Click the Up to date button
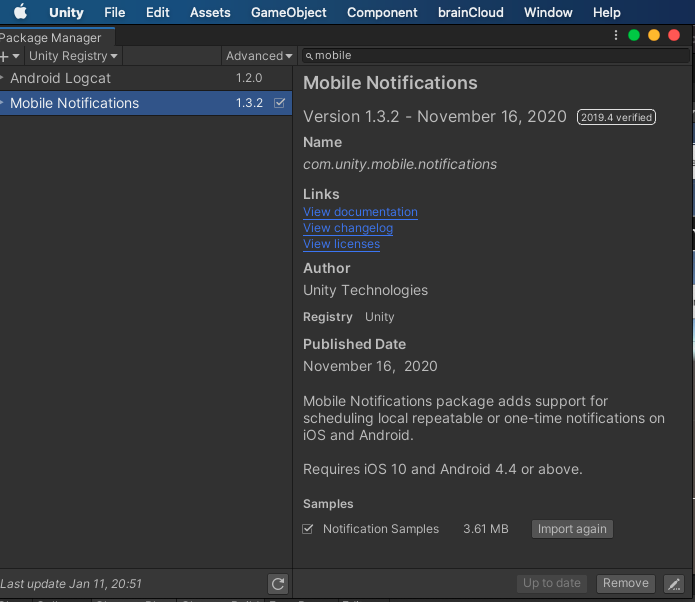The width and height of the screenshot is (695, 602). point(551,583)
